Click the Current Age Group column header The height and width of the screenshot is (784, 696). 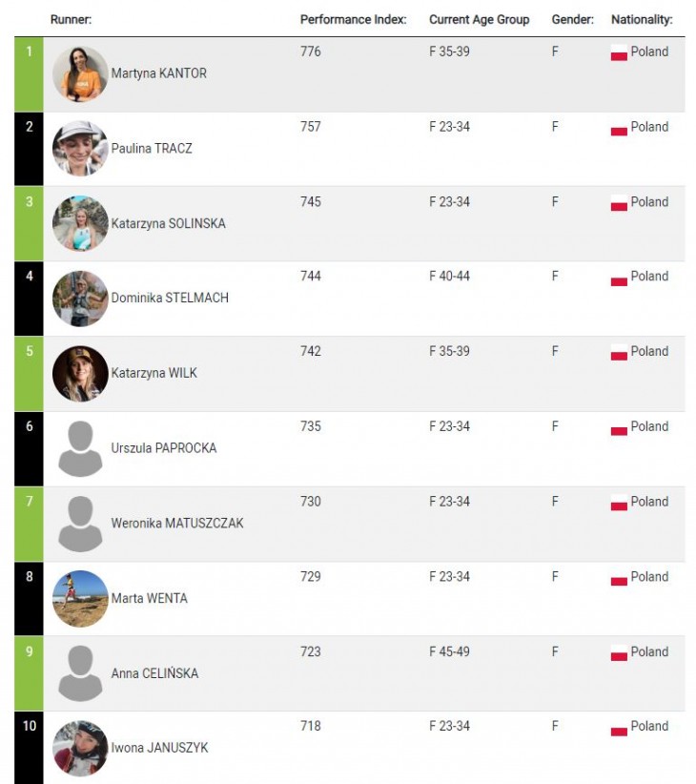(480, 19)
